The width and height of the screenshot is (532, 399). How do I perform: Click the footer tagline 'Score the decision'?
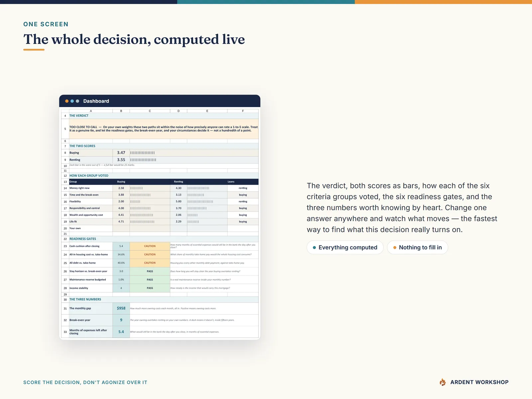85,382
